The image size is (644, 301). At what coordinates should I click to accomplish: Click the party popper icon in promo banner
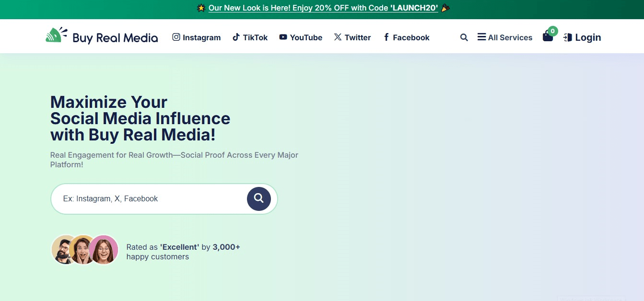coord(445,8)
